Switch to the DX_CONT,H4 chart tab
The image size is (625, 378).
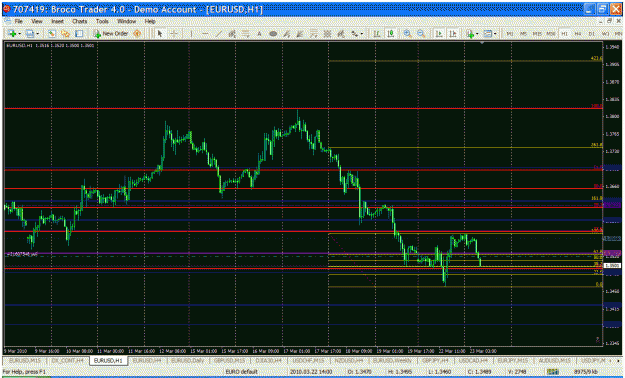pos(67,360)
